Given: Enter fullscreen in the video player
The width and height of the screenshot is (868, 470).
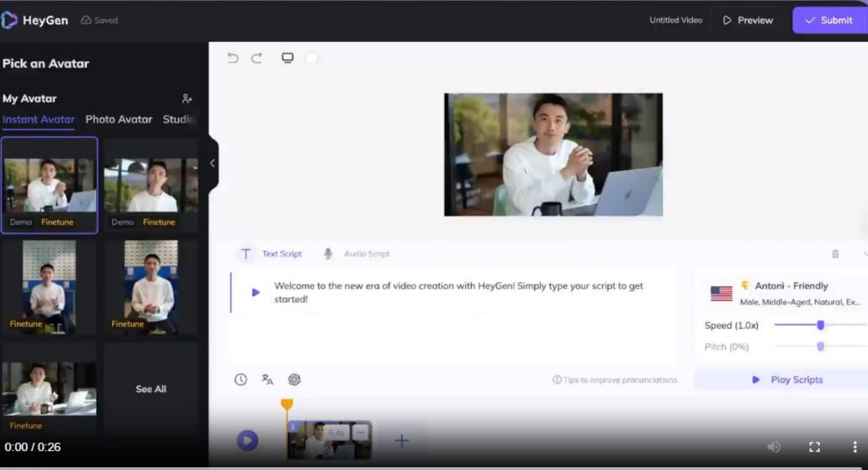Looking at the screenshot, I should 814,447.
